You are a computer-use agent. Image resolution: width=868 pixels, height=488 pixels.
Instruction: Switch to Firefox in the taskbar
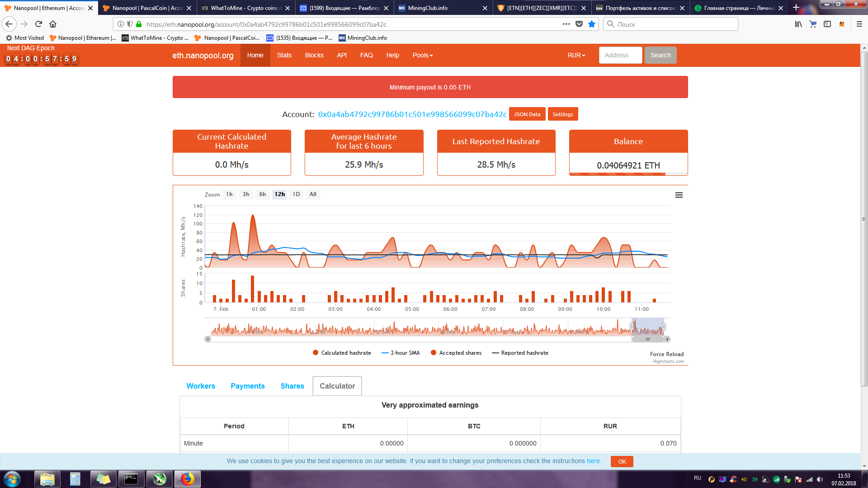[187, 479]
